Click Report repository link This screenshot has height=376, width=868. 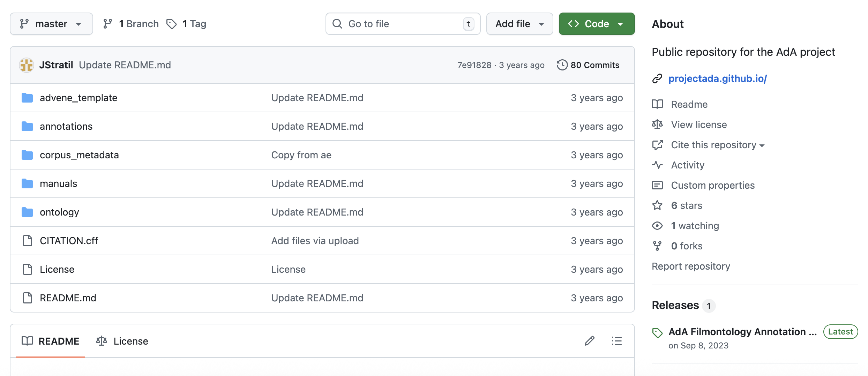(x=690, y=266)
